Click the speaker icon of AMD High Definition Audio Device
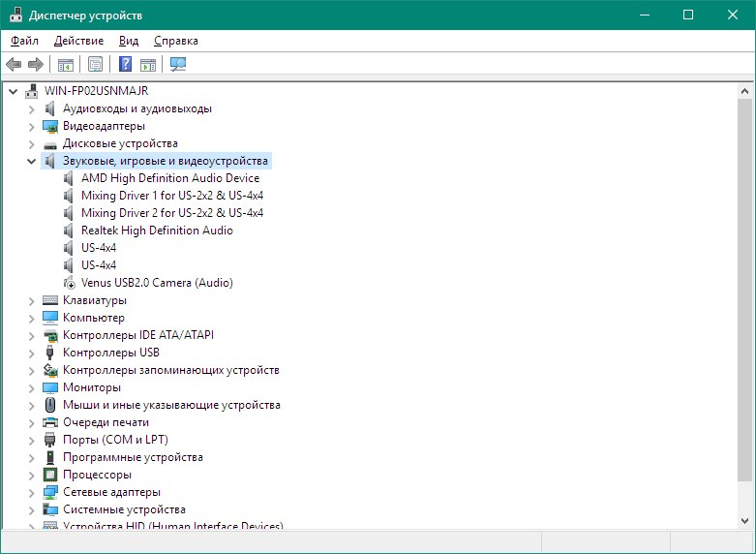The width and height of the screenshot is (756, 554). pos(69,178)
